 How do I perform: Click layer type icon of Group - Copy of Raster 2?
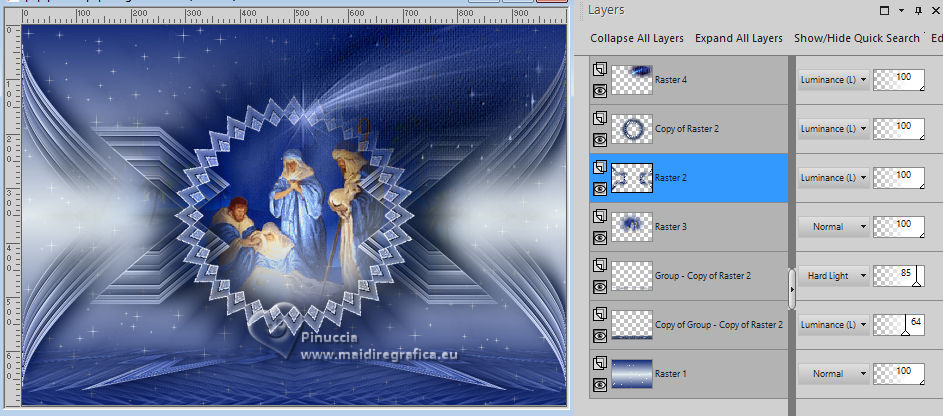[600, 266]
